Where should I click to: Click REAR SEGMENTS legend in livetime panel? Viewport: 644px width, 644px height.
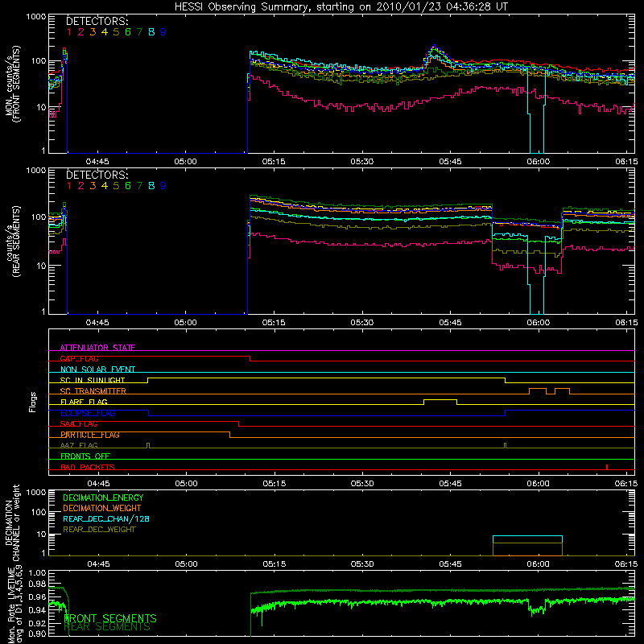(x=108, y=627)
